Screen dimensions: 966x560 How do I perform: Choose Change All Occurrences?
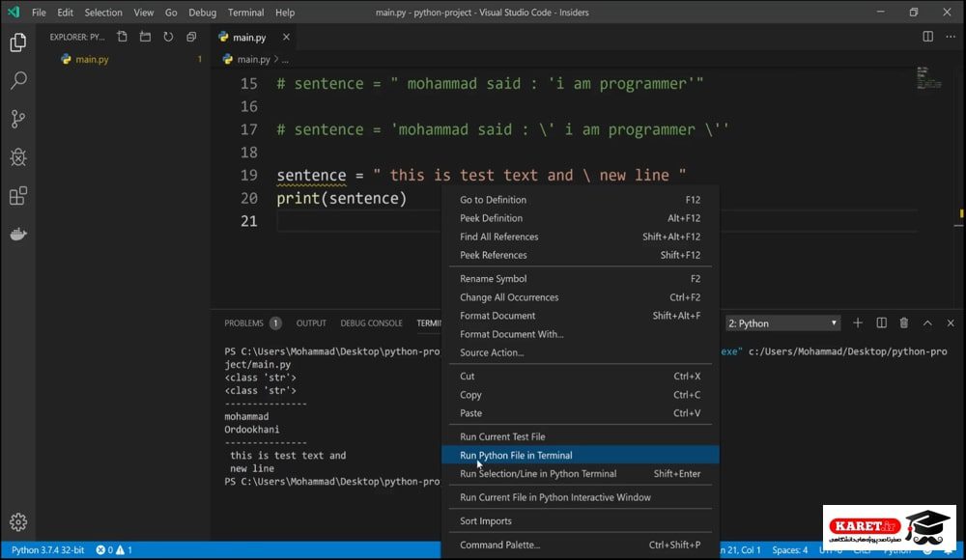point(580,297)
